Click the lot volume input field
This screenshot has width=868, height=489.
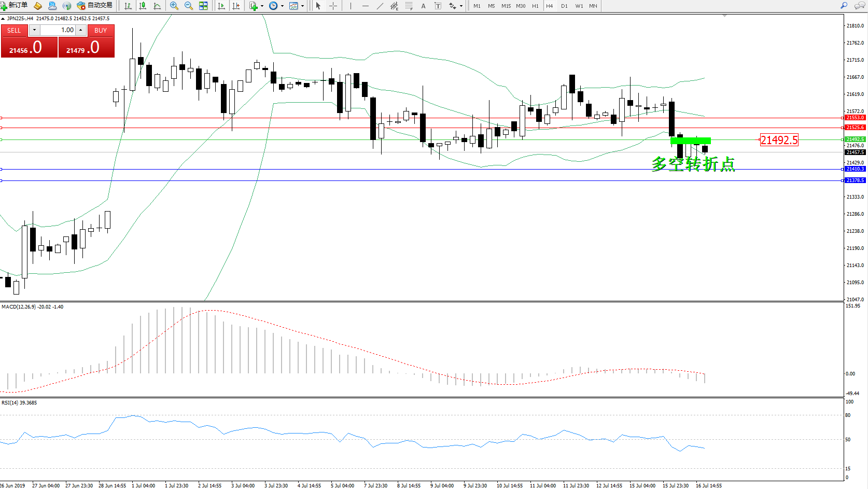pyautogui.click(x=58, y=30)
